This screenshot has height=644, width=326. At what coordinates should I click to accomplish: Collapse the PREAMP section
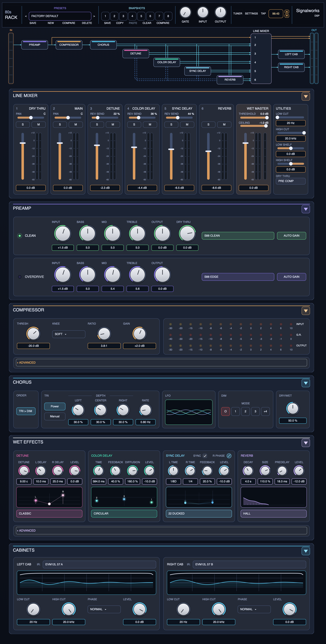point(306,209)
